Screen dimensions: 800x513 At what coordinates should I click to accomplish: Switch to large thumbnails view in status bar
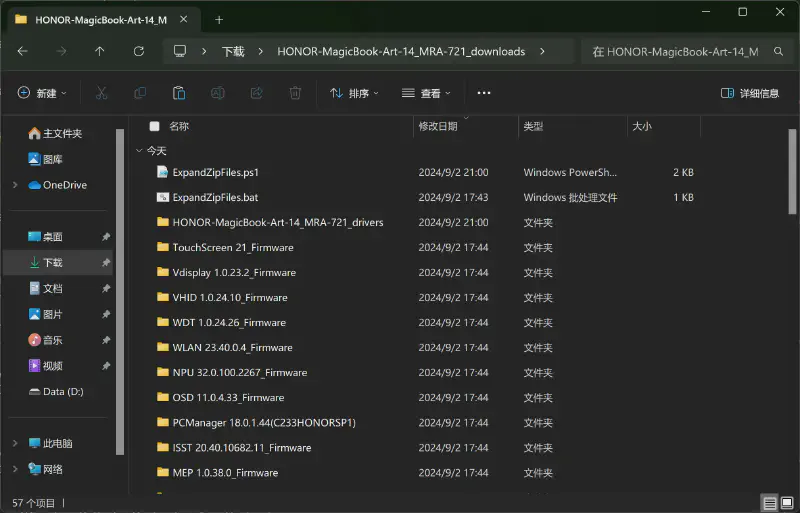click(x=788, y=502)
